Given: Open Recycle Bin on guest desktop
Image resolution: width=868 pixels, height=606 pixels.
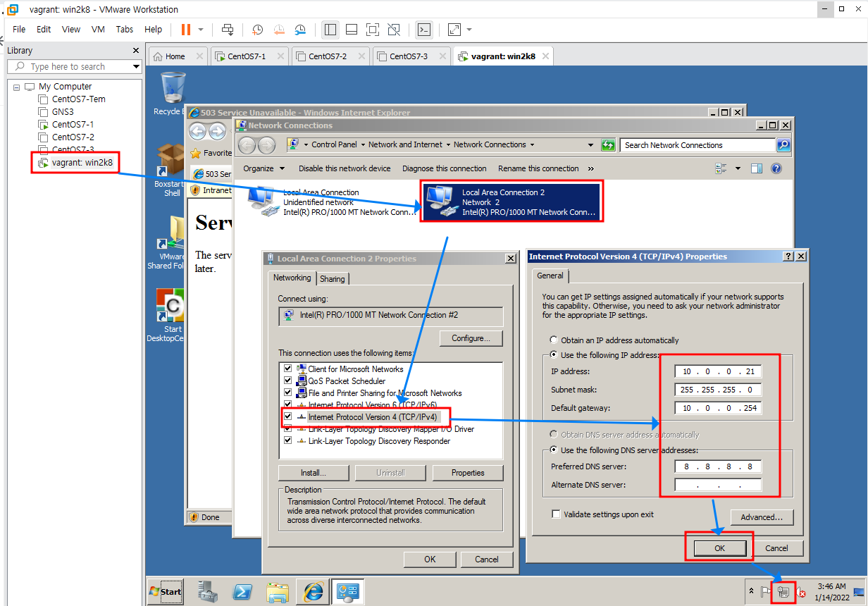Looking at the screenshot, I should click(x=169, y=94).
